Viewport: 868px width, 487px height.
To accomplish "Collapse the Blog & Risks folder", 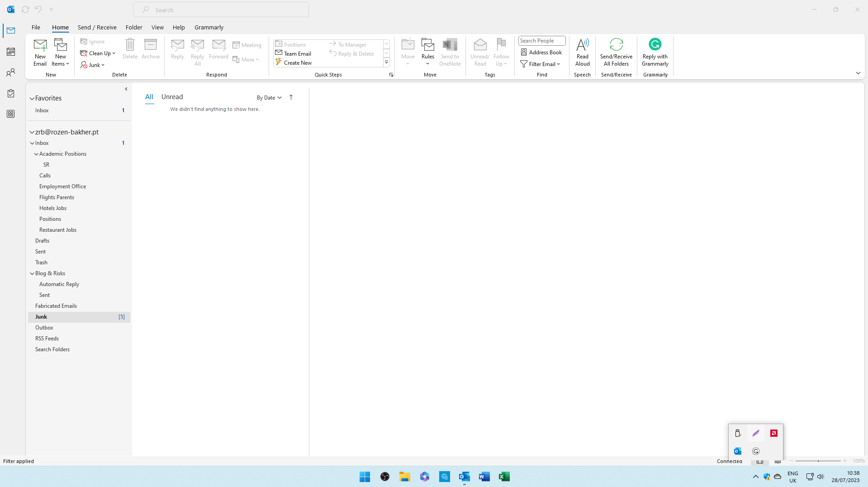I will tap(32, 273).
